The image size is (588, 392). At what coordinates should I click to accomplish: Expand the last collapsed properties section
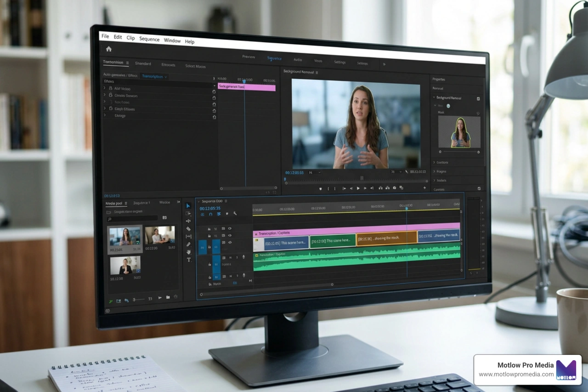click(434, 181)
